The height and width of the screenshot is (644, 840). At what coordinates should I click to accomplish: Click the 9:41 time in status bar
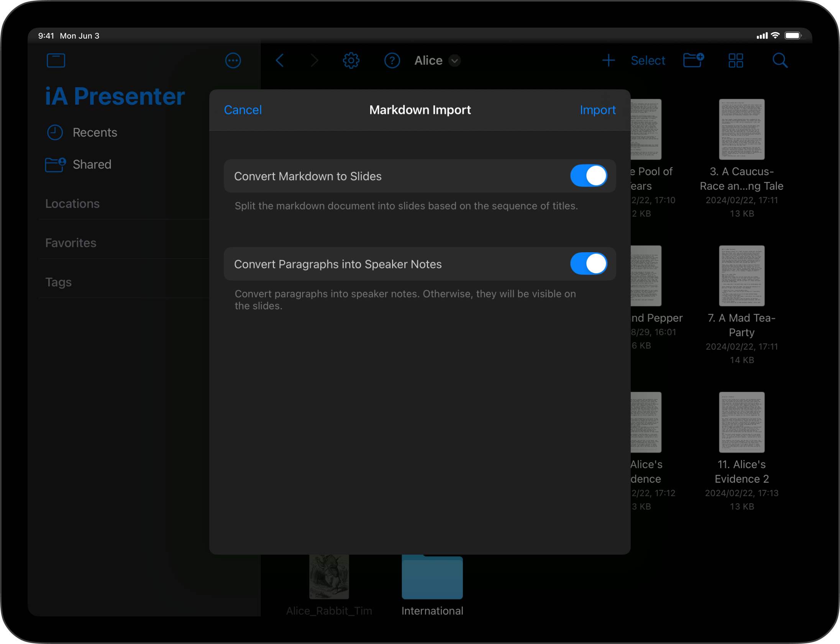tap(46, 36)
